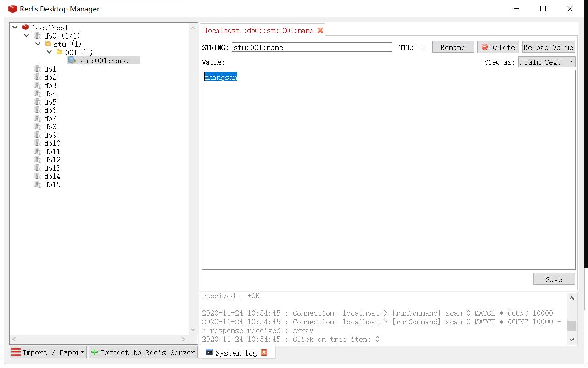Click the db5 database icon
588x368 pixels.
38,102
